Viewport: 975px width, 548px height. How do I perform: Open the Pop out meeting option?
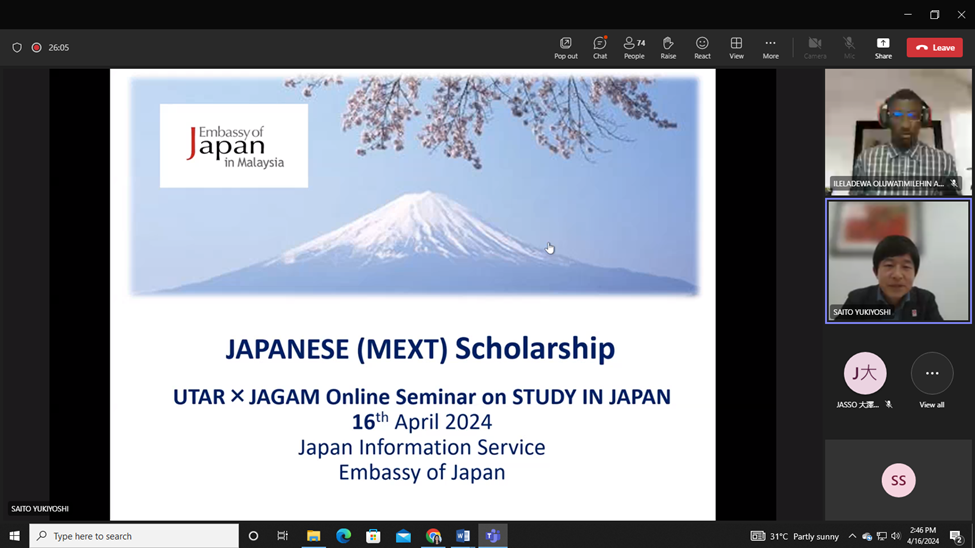click(x=565, y=48)
